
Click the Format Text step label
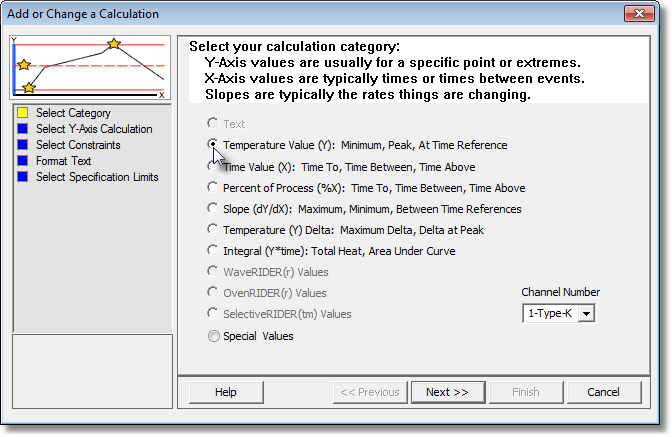coord(63,161)
